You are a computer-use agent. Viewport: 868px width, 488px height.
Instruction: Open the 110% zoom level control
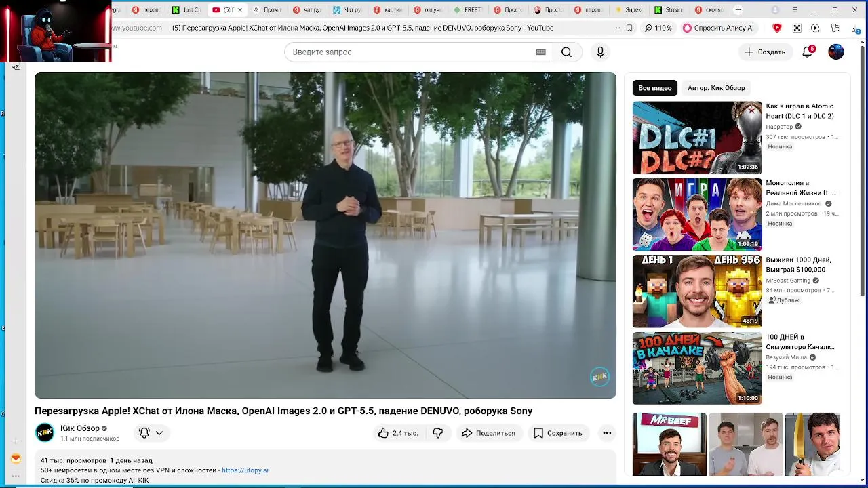658,28
